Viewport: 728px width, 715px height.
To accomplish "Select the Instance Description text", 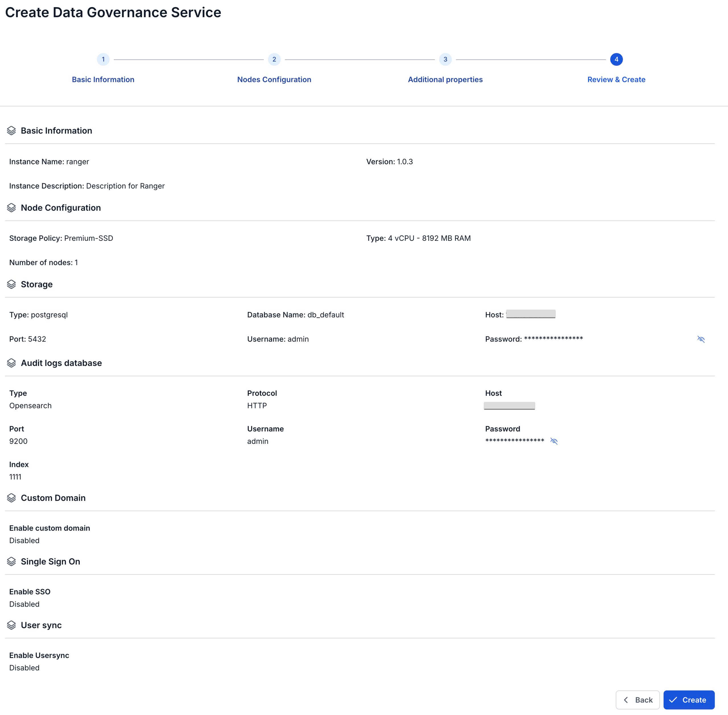I will 87,186.
